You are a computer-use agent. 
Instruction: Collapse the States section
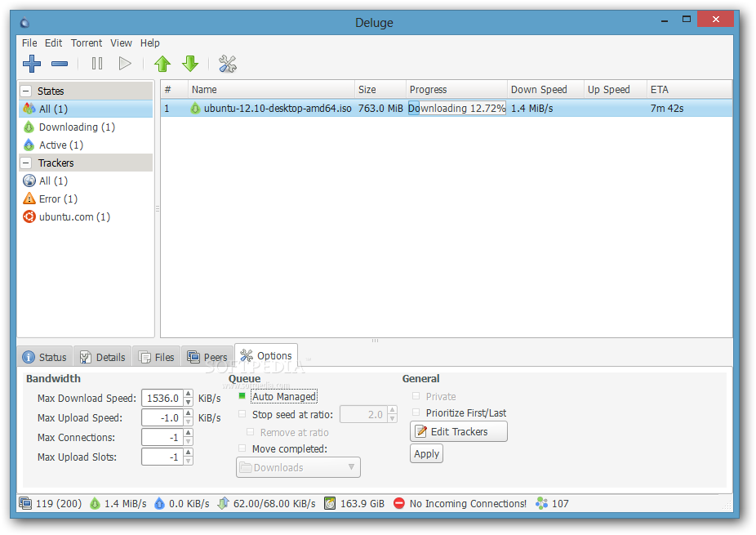26,91
